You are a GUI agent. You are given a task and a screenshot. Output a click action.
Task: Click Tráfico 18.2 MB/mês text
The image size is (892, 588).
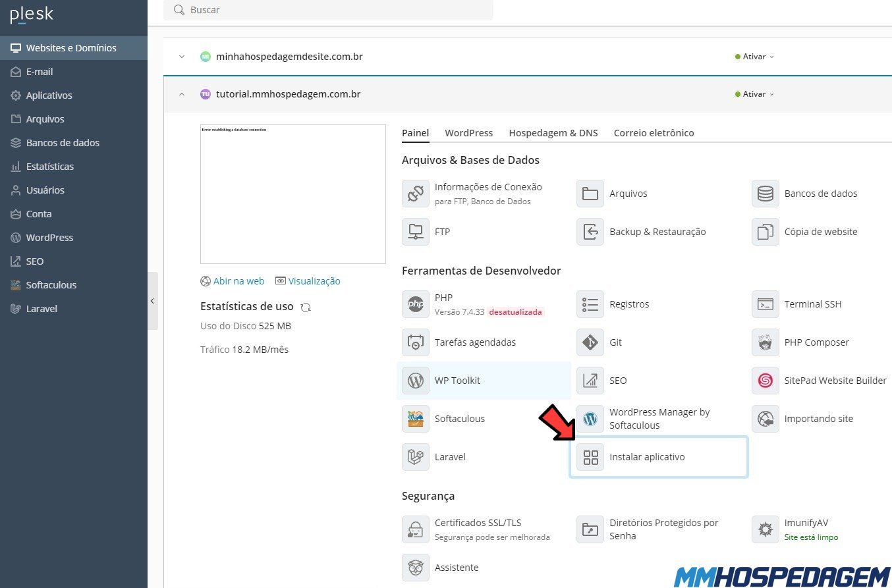[244, 350]
